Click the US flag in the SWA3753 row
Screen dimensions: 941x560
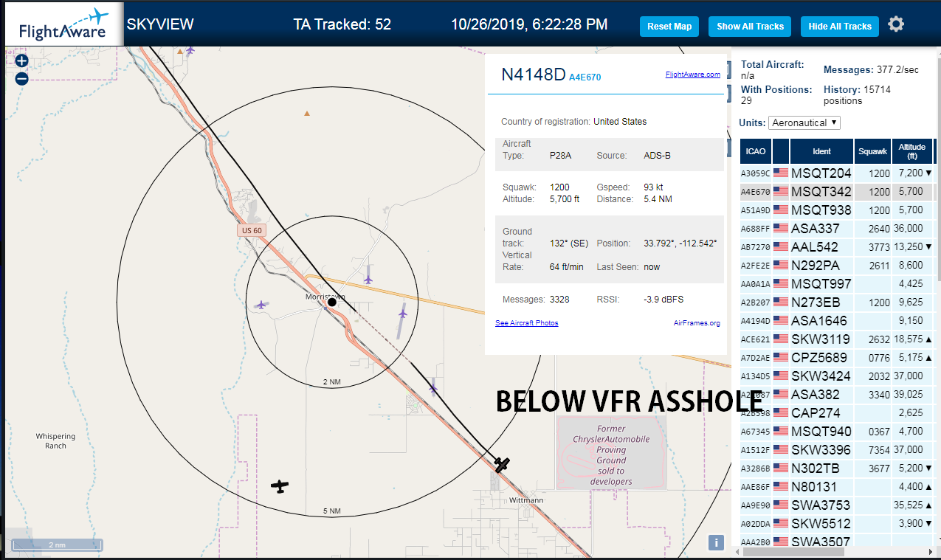(781, 505)
